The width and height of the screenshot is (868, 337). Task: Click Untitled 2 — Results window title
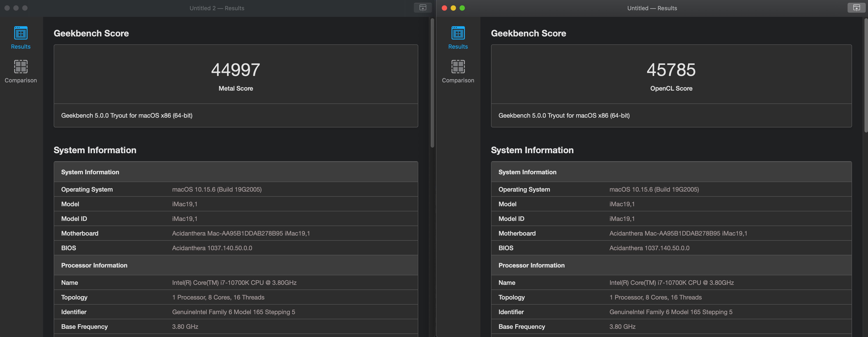coord(217,8)
